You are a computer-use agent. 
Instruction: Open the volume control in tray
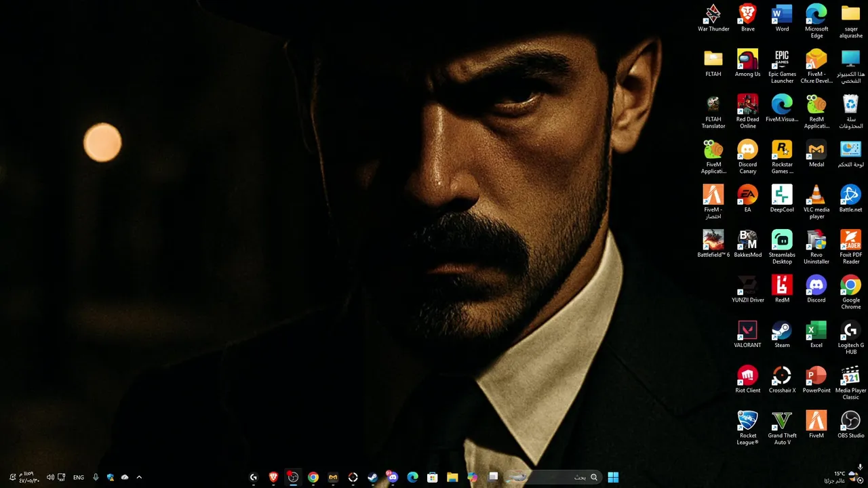(50, 477)
